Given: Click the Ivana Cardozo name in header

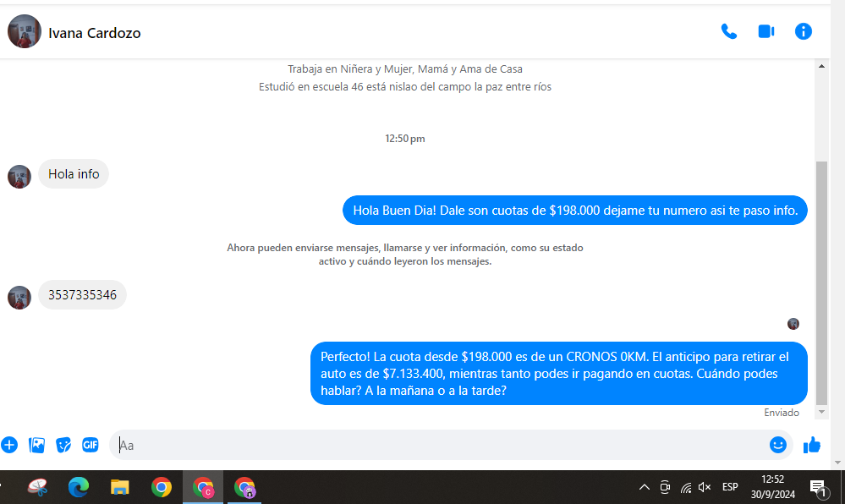Looking at the screenshot, I should [x=94, y=33].
